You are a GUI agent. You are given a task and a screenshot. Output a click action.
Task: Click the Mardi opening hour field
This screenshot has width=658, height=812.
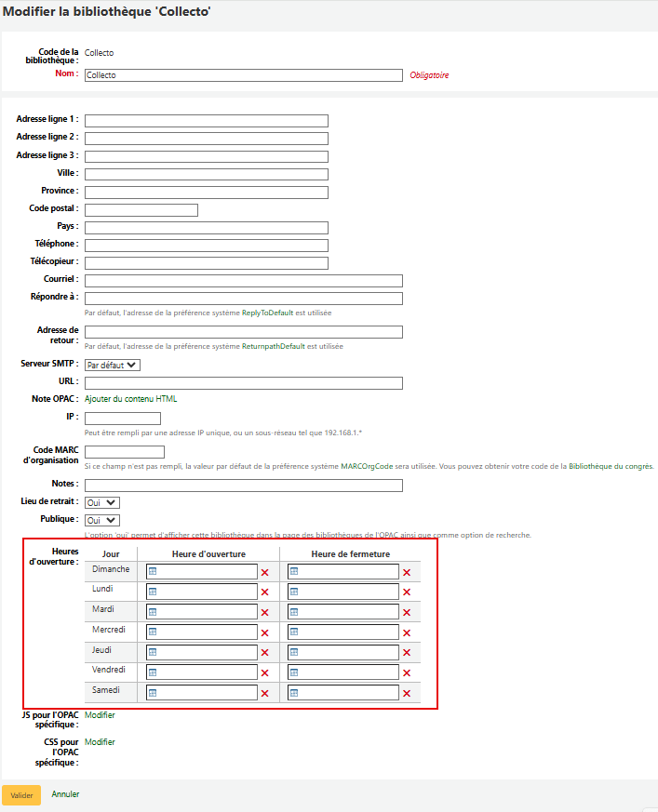(x=202, y=612)
